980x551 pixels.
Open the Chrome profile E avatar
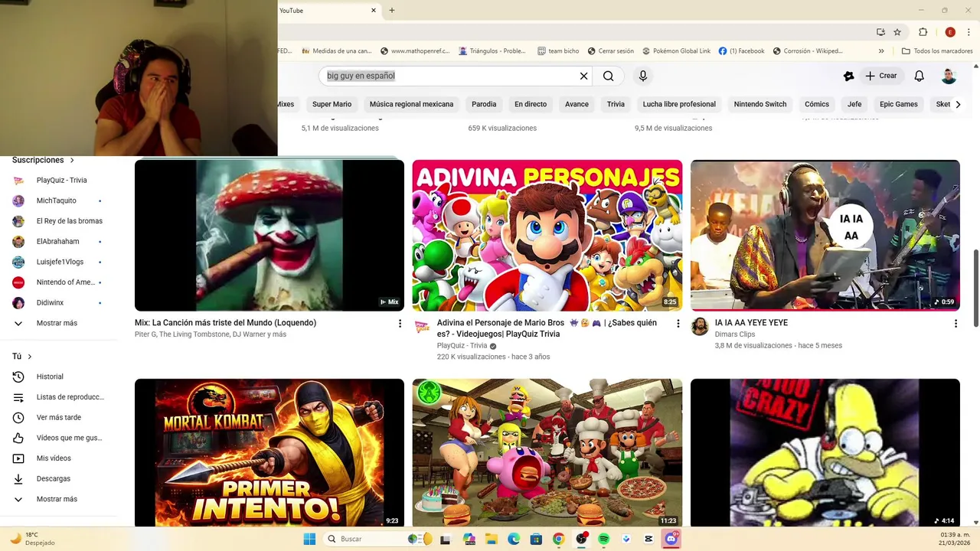[950, 32]
